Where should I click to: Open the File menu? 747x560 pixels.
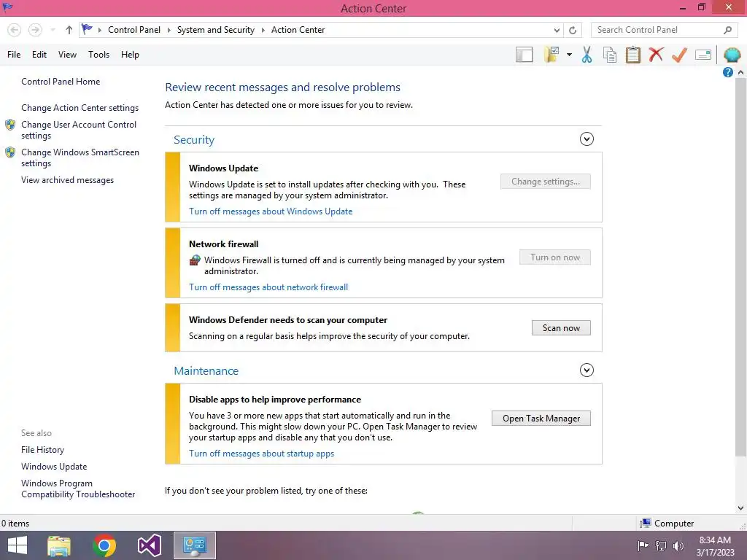14,55
